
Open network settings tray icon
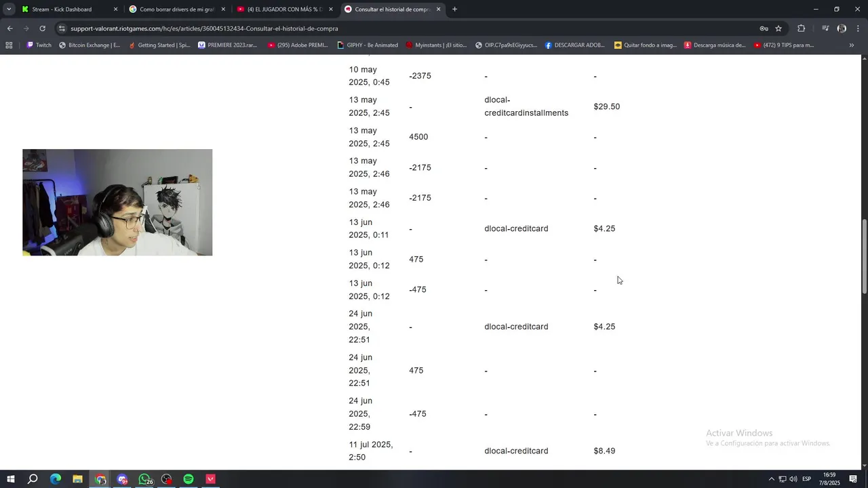pos(782,479)
